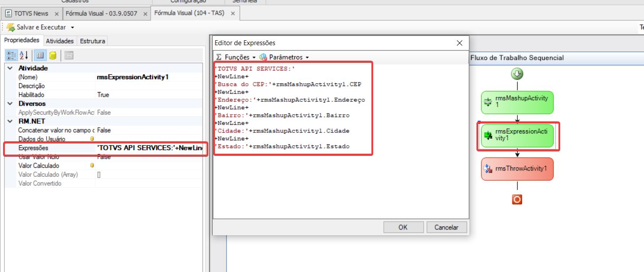
Task: Confirm the expression with OK
Action: pyautogui.click(x=402, y=227)
